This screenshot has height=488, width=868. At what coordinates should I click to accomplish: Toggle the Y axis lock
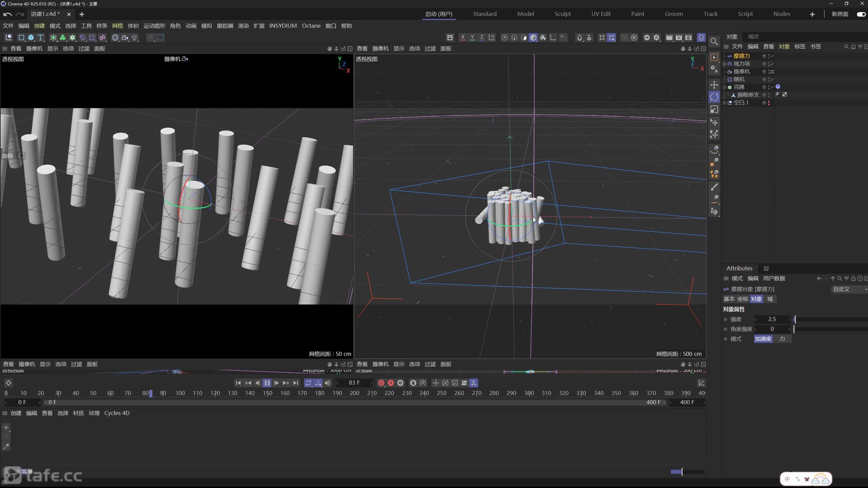(x=472, y=38)
